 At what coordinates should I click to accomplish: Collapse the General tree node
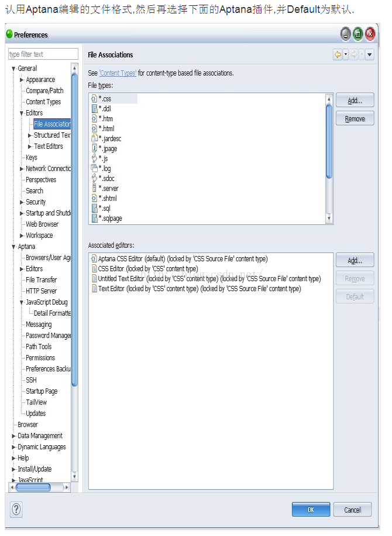coord(13,69)
